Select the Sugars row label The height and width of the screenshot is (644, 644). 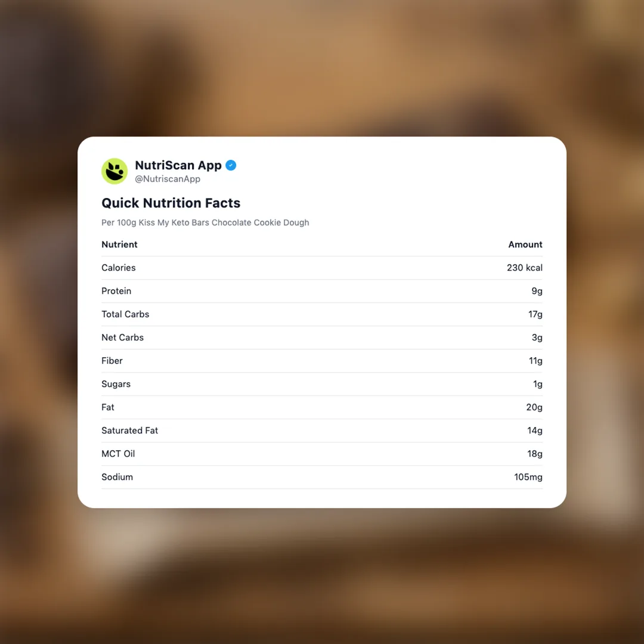coord(116,384)
